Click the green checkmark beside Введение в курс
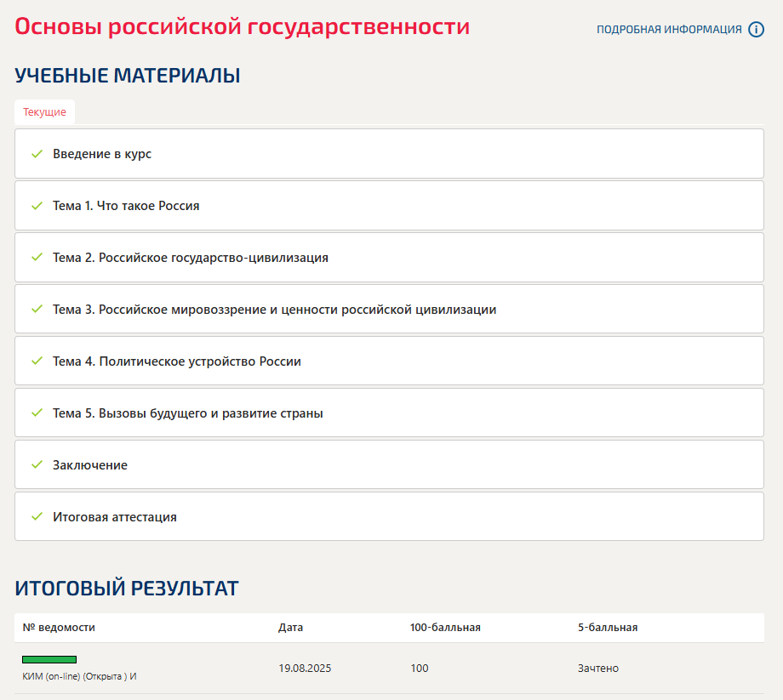This screenshot has height=700, width=783. pos(37,154)
